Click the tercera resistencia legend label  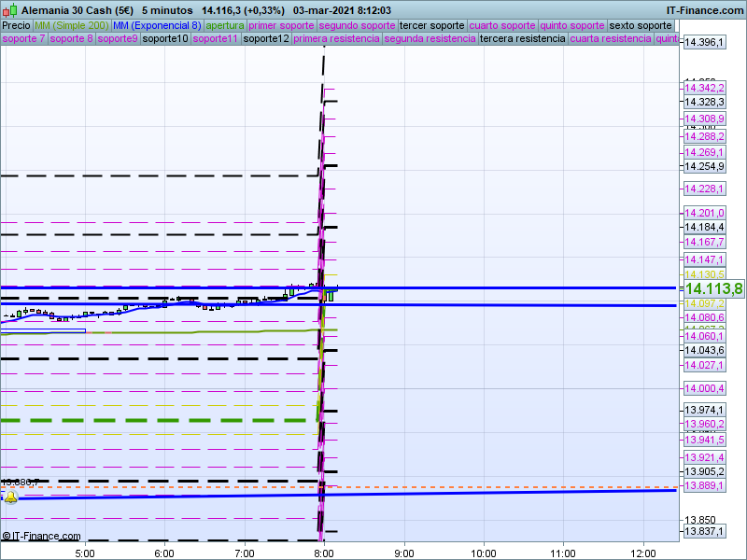point(522,39)
